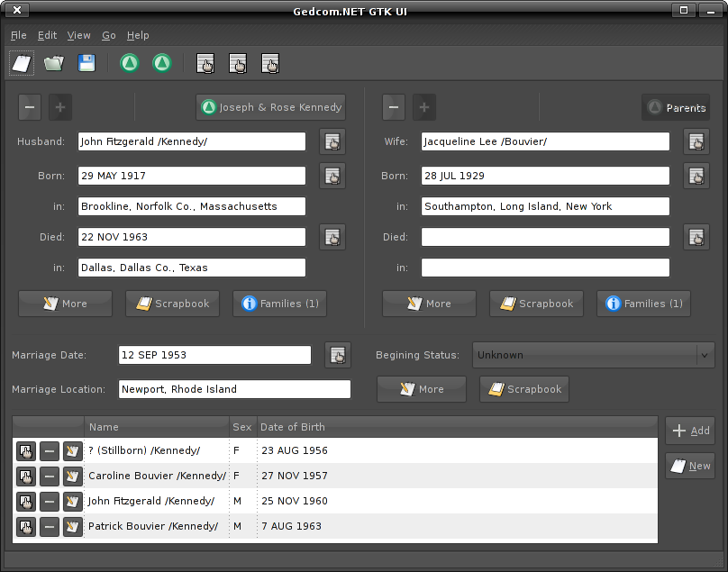Click the Add child button
728x572 pixels.
click(690, 431)
